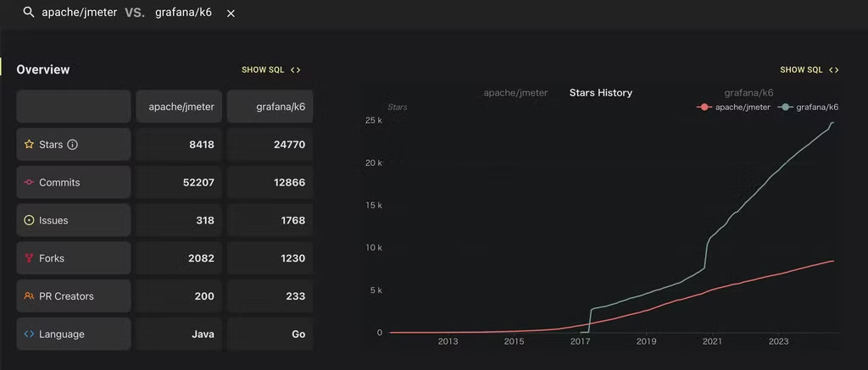This screenshot has height=370, width=868.
Task: Click the Issues row label
Action: pos(53,220)
